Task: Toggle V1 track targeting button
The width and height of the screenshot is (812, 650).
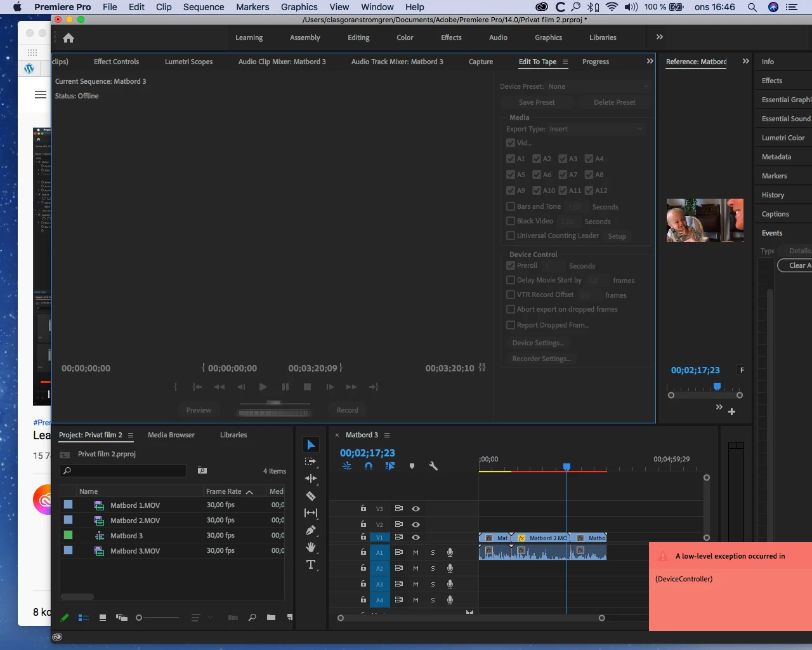Action: coord(379,537)
